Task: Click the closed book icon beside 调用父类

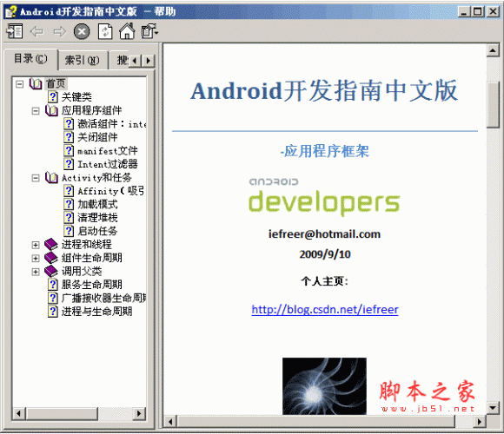Action: click(51, 271)
